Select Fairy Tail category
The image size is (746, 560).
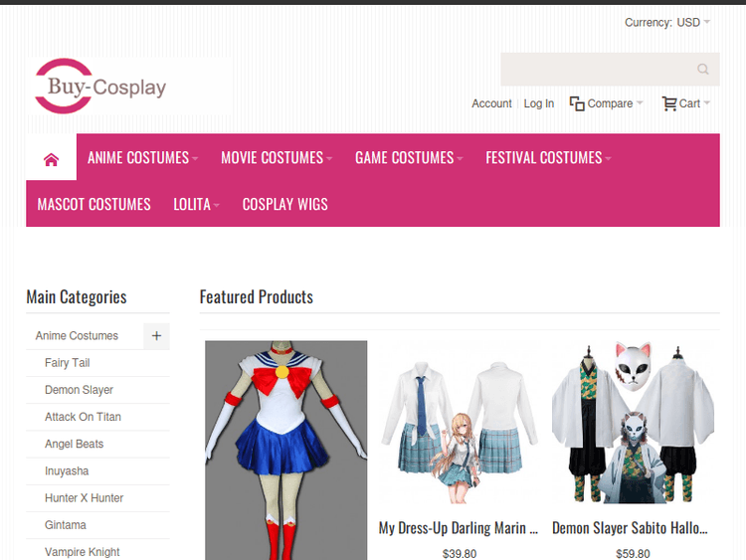pyautogui.click(x=67, y=363)
